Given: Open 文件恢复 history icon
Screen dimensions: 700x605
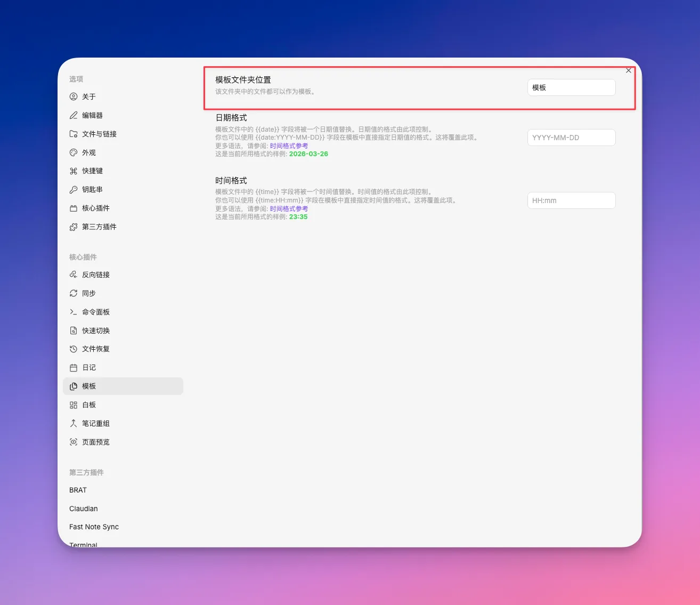Looking at the screenshot, I should (74, 349).
